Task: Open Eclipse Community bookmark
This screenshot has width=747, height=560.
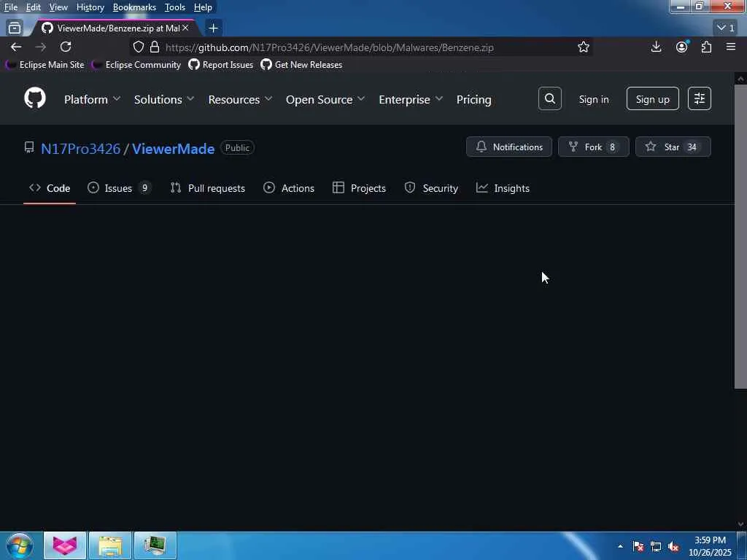Action: [x=136, y=65]
